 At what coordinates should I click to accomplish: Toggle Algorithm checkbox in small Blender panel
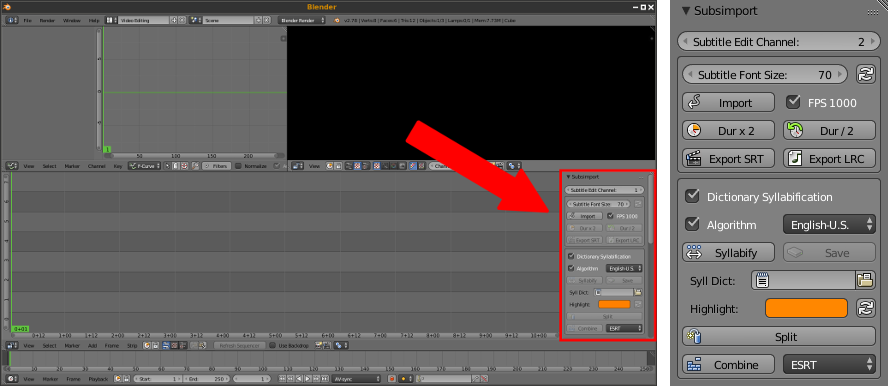click(571, 268)
